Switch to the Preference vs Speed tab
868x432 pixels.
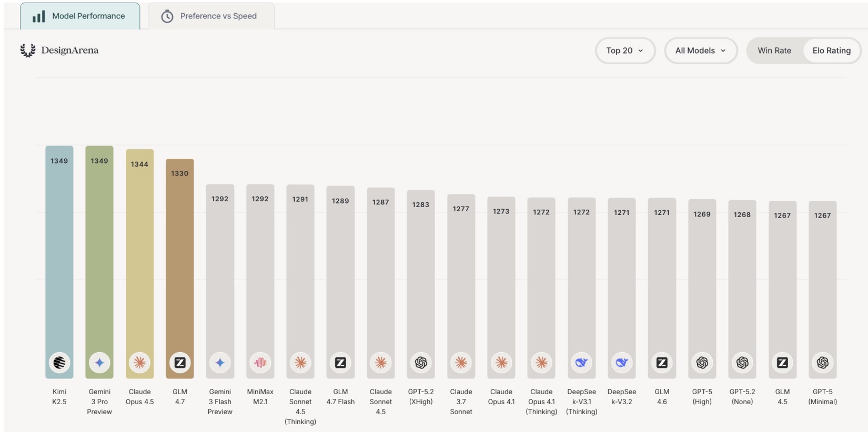211,16
